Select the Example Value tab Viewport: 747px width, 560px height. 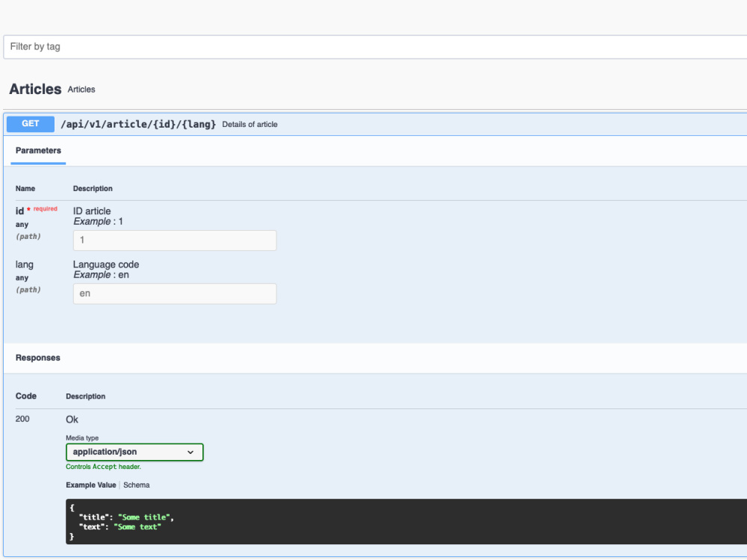point(91,485)
